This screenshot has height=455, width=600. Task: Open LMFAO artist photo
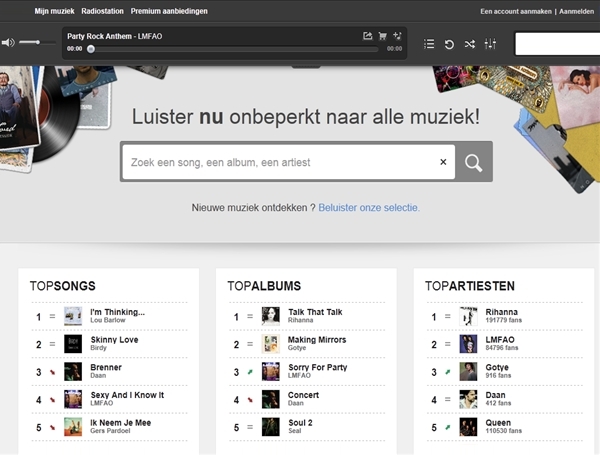pyautogui.click(x=468, y=344)
